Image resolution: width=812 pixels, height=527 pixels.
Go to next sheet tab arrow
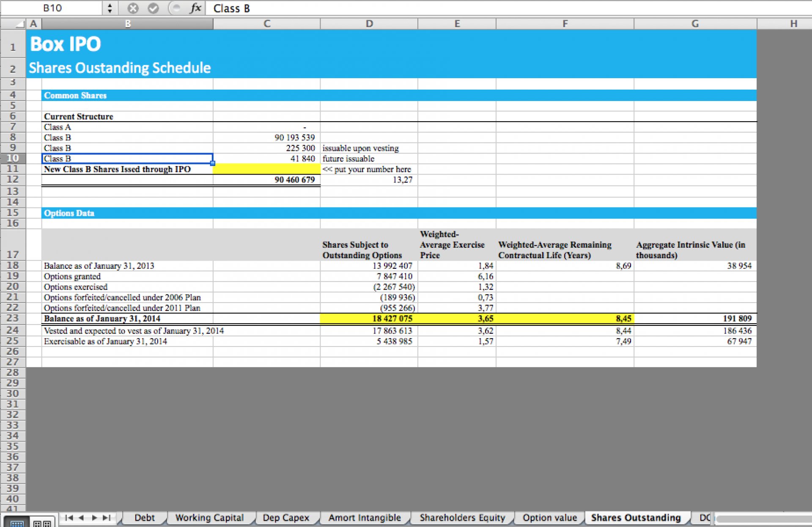pos(94,518)
